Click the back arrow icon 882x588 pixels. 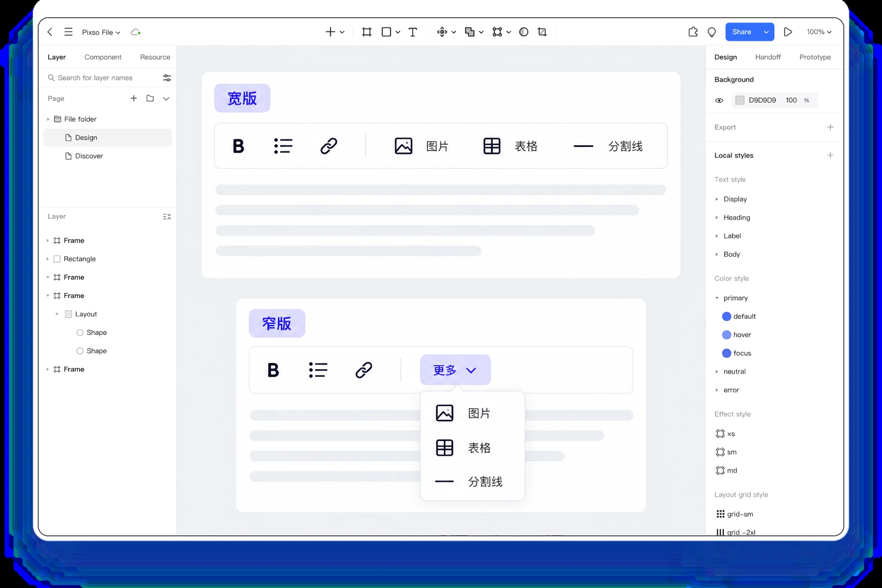(x=50, y=32)
